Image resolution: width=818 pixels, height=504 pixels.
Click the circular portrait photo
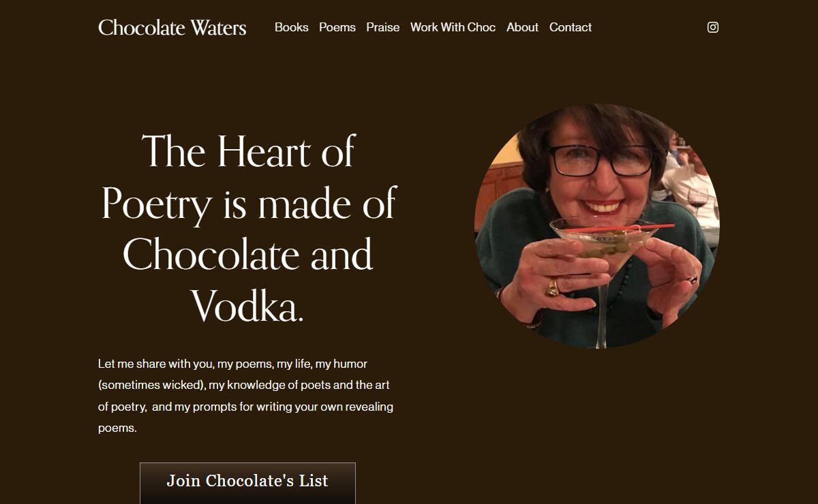(597, 226)
